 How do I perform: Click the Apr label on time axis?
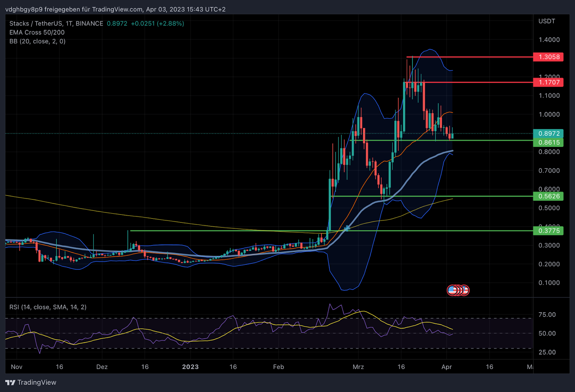tap(446, 367)
